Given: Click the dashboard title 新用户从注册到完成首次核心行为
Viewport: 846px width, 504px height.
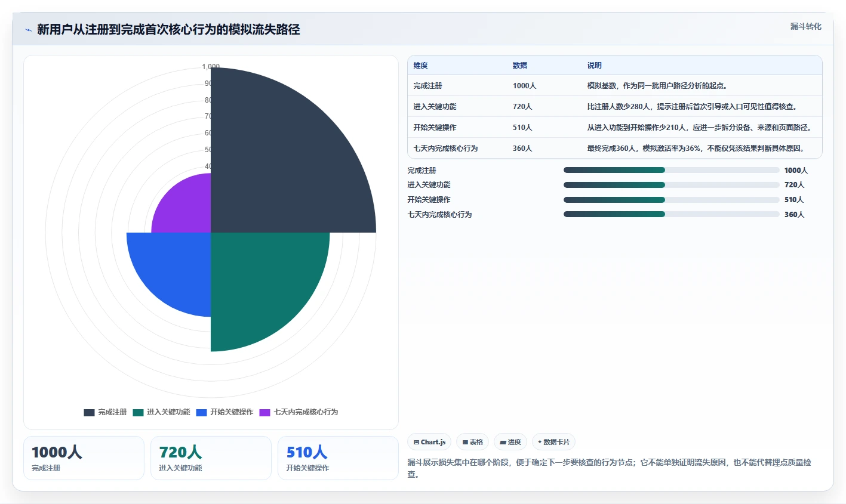Looking at the screenshot, I should (168, 30).
